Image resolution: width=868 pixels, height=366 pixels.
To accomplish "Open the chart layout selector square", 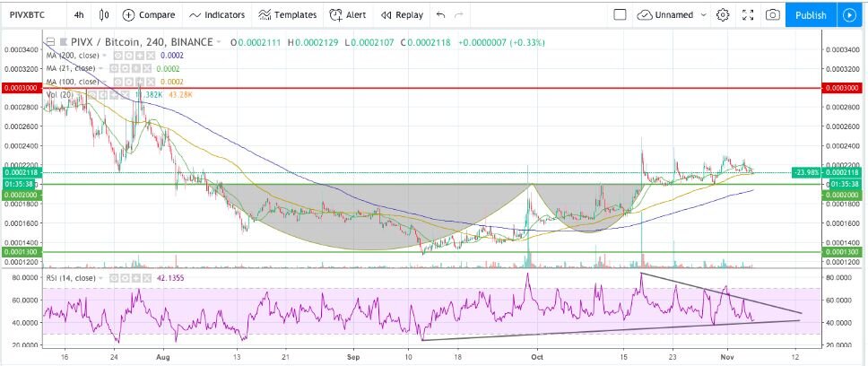I will tap(620, 15).
